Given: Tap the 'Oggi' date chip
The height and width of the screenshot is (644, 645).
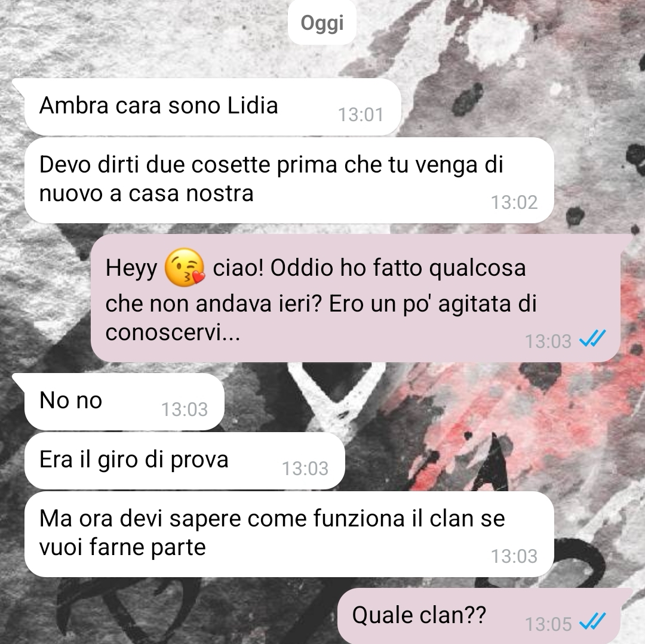Looking at the screenshot, I should click(x=322, y=23).
